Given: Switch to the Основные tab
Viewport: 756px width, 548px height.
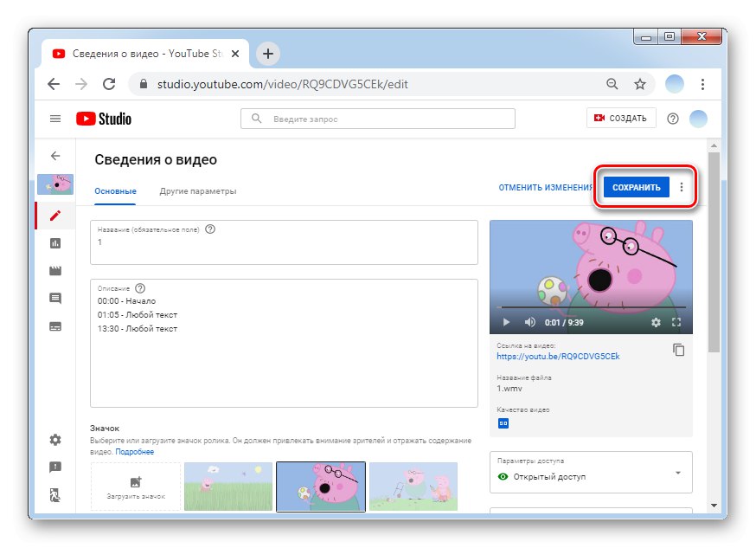Looking at the screenshot, I should tap(115, 191).
